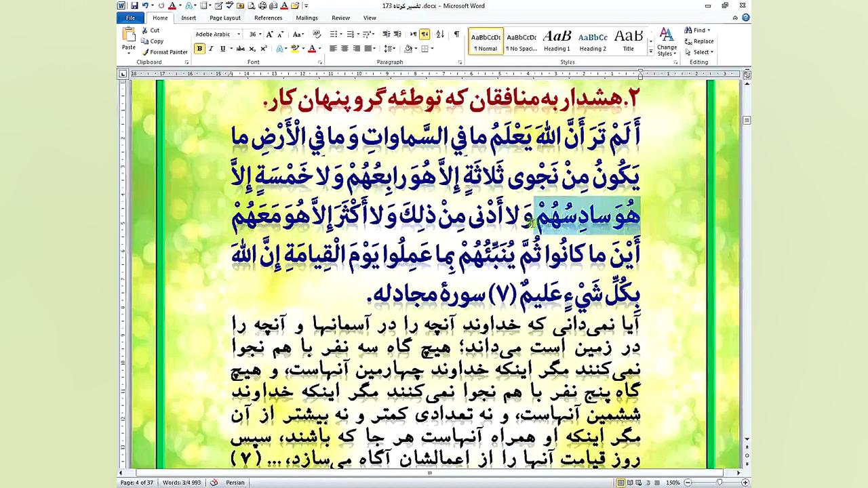This screenshot has width=868, height=488.
Task: Open the Replace tool in Editing group
Action: click(701, 41)
